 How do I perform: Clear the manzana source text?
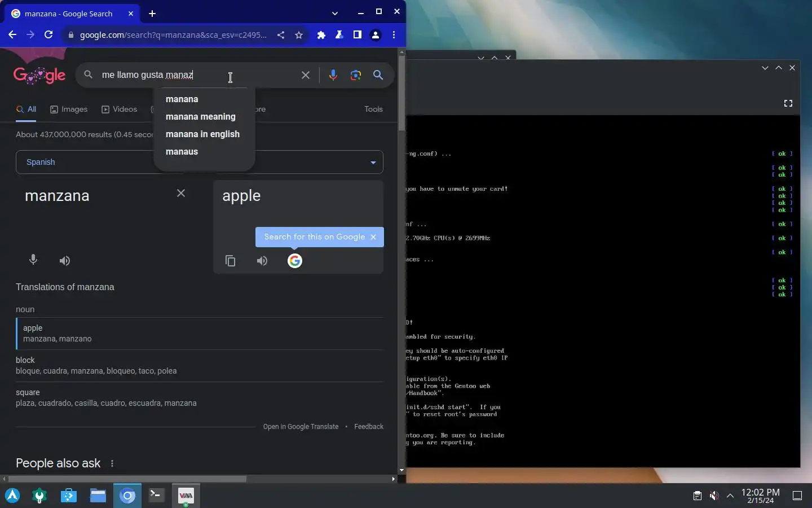pos(181,193)
